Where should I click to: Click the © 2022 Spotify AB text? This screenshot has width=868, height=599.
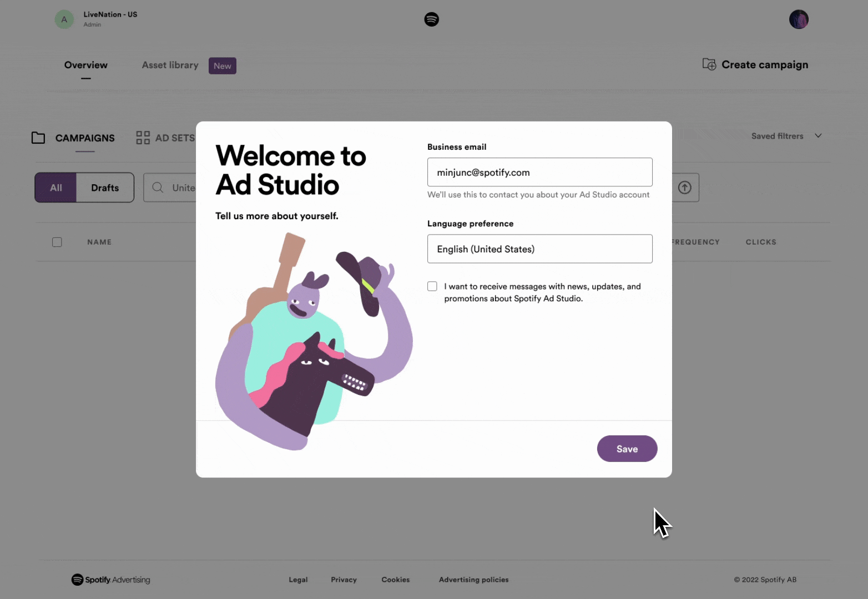pos(765,580)
